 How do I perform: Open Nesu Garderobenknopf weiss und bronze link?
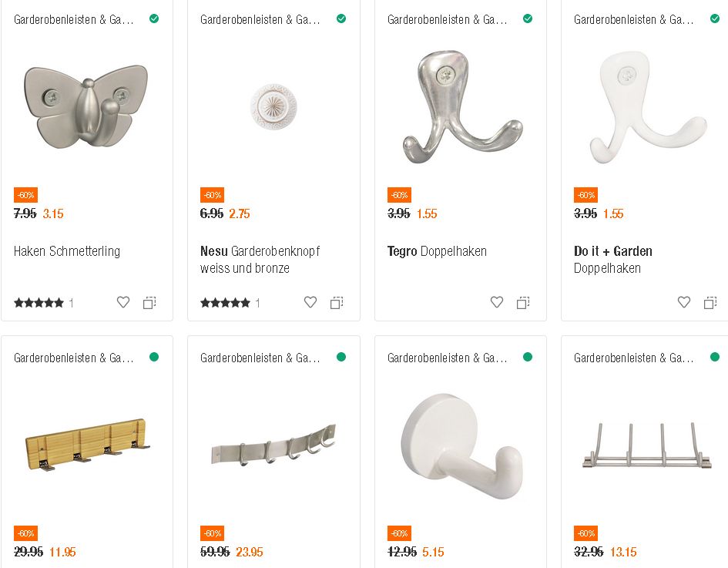[x=260, y=260]
